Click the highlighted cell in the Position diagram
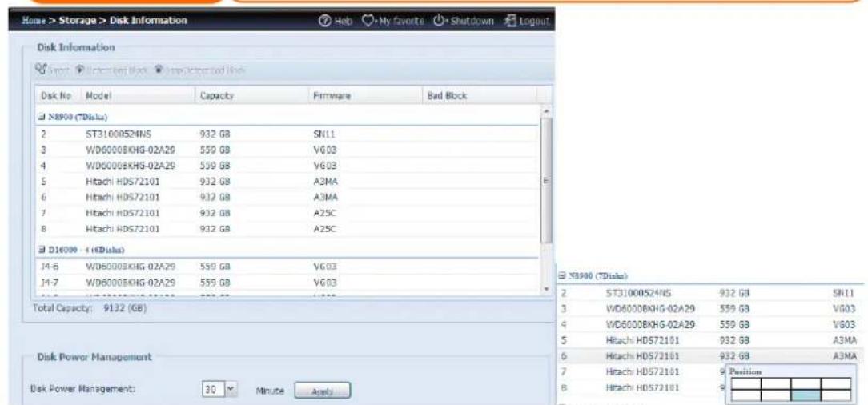Screen dimensions: 868x405 [806, 395]
